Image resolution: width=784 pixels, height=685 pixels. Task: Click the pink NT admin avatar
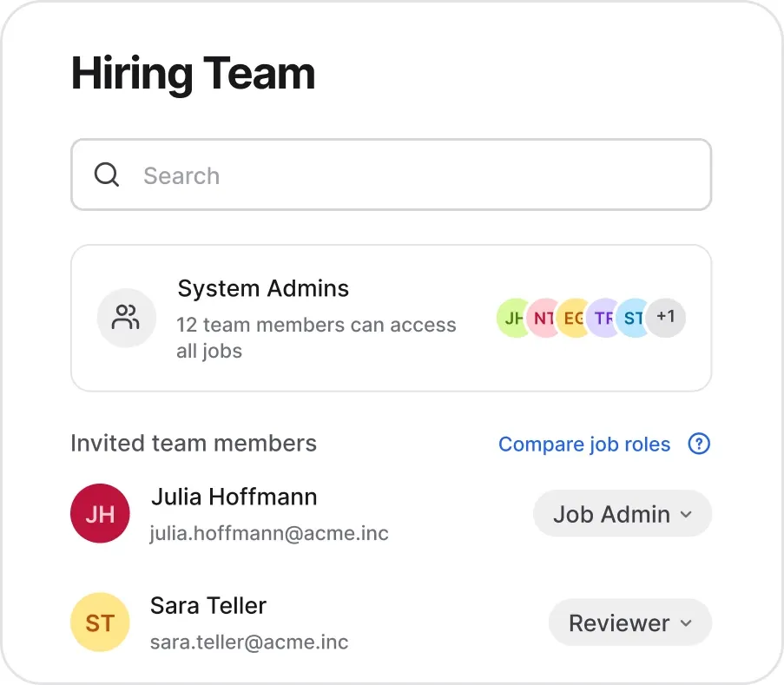tap(543, 318)
